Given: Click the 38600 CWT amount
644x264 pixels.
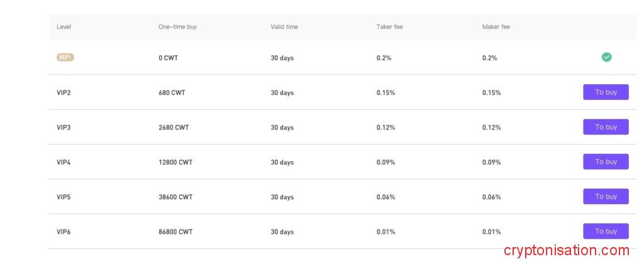Looking at the screenshot, I should point(175,197).
